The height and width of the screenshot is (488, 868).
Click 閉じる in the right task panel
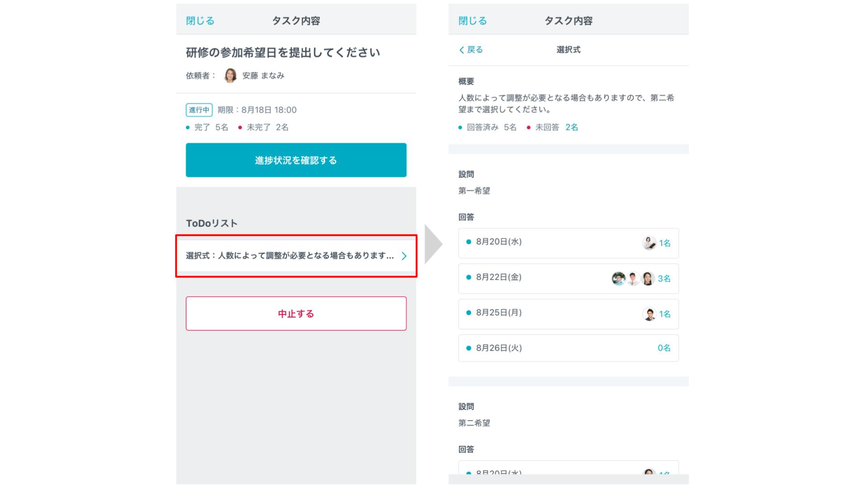[x=472, y=21]
